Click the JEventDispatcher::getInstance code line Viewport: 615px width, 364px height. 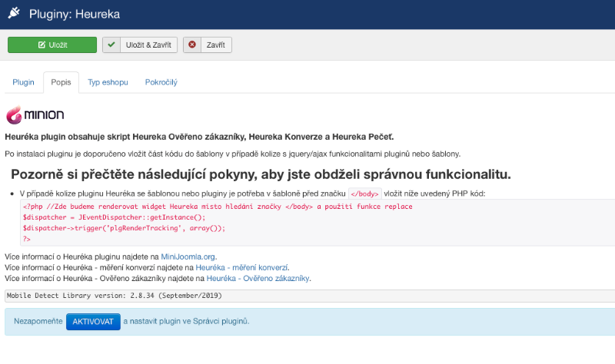(114, 217)
